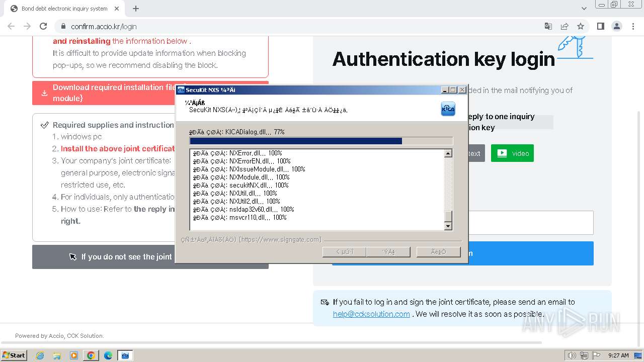Viewport: 644px width, 362px height.
Task: Open the network tray icon
Action: click(x=584, y=355)
